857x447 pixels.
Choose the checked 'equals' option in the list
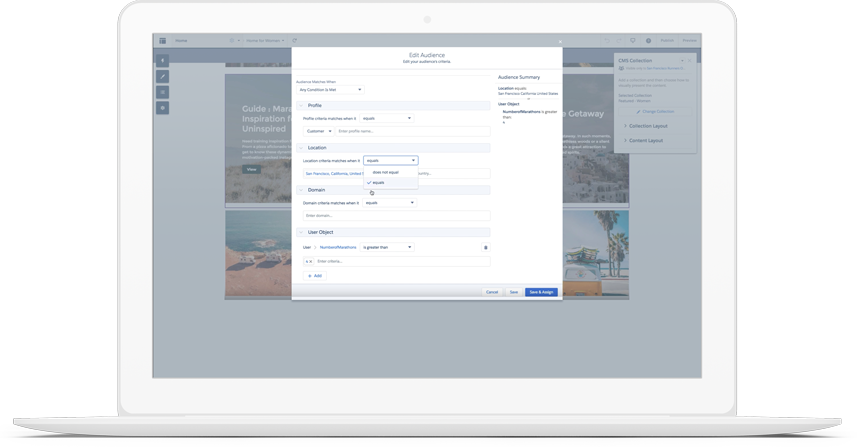tap(379, 183)
